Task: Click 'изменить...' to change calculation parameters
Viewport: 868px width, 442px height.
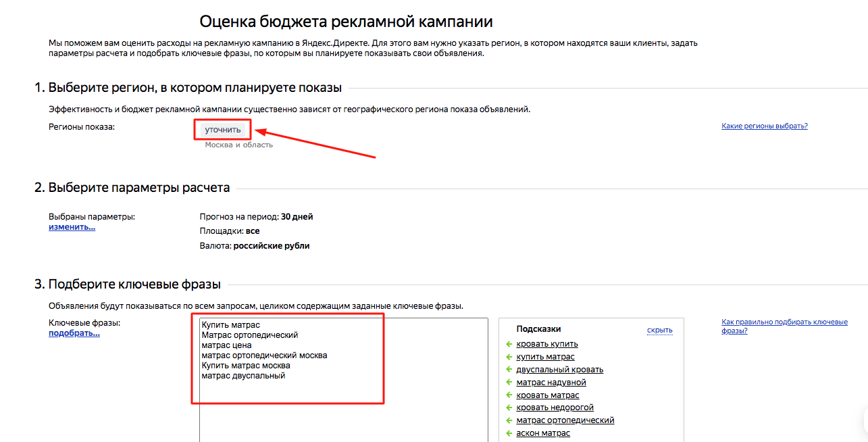Action: [72, 228]
